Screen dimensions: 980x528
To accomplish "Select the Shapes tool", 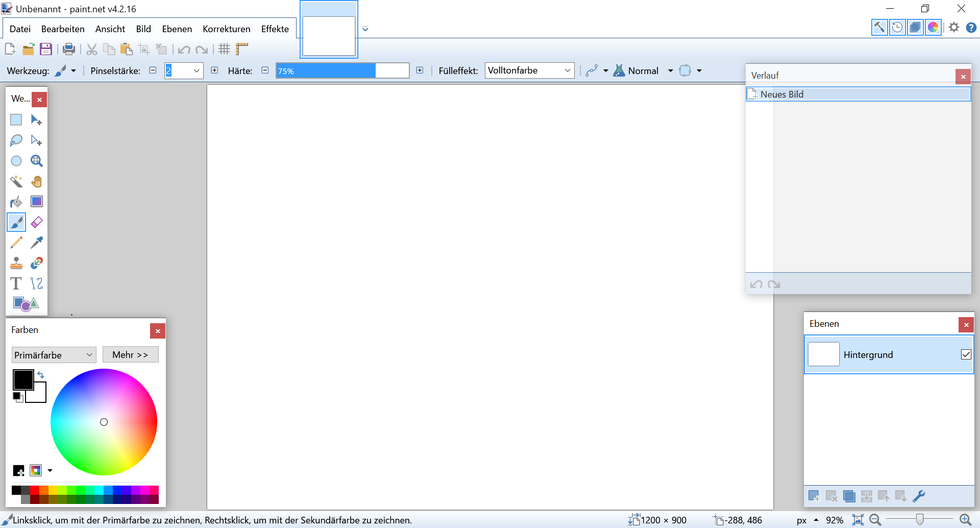I will (x=26, y=304).
